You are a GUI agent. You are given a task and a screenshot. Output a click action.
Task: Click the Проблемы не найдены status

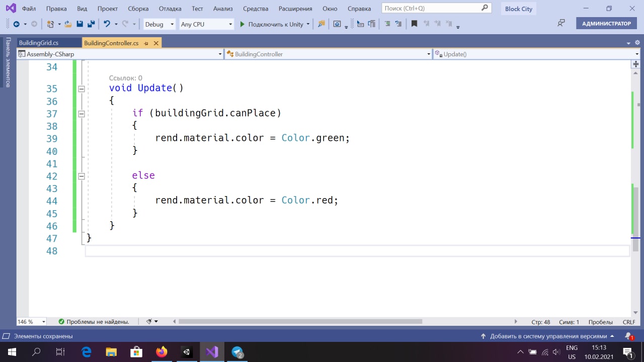(x=94, y=322)
